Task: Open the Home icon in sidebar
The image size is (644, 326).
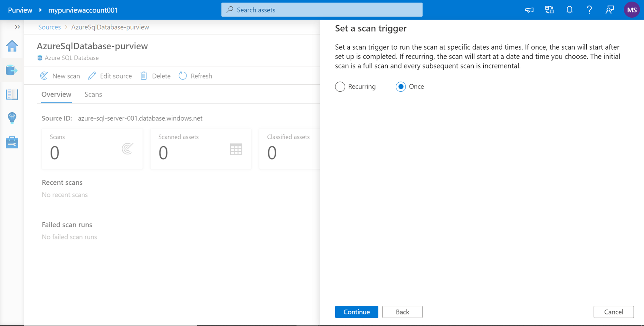Action: (12, 46)
